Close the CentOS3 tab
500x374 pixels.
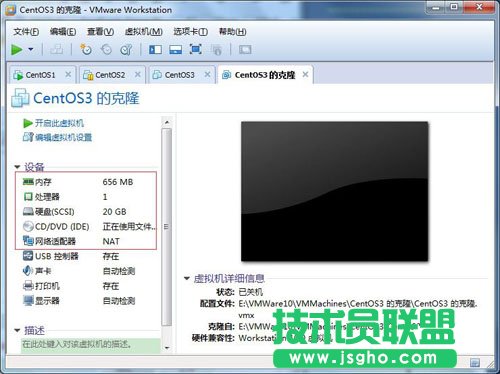207,74
